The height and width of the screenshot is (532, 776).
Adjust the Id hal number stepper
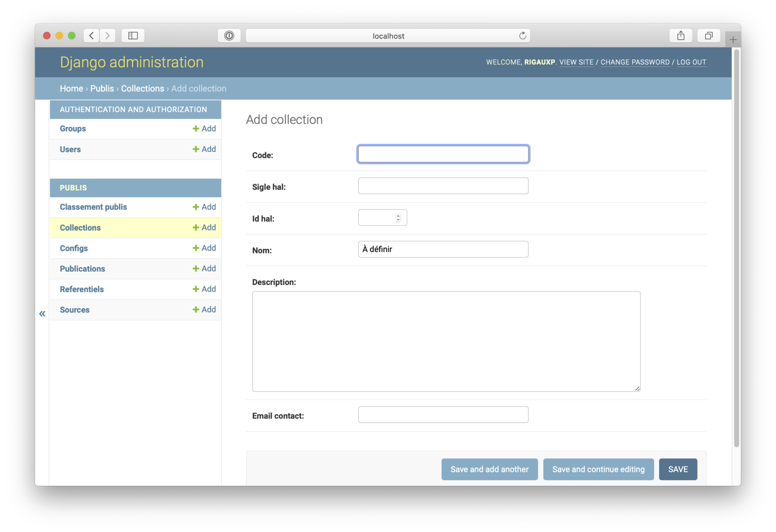[x=398, y=218]
